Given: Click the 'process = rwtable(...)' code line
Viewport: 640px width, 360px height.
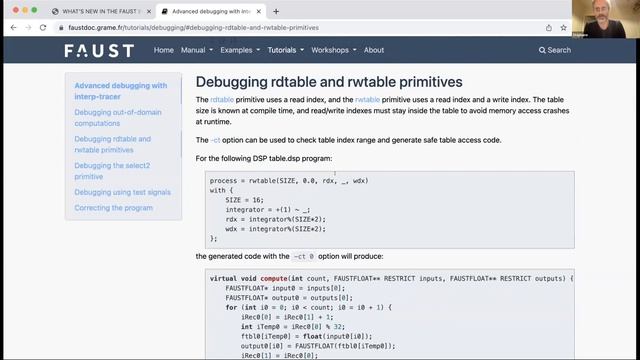Looking at the screenshot, I should coord(289,181).
